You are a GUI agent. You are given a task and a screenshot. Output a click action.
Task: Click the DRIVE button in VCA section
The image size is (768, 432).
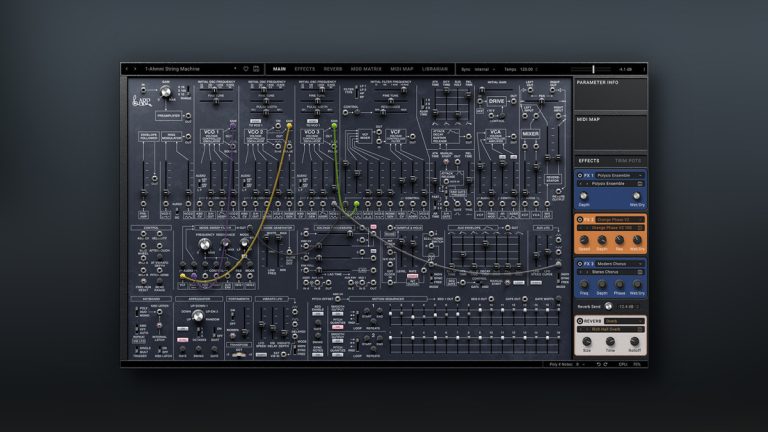pos(496,101)
